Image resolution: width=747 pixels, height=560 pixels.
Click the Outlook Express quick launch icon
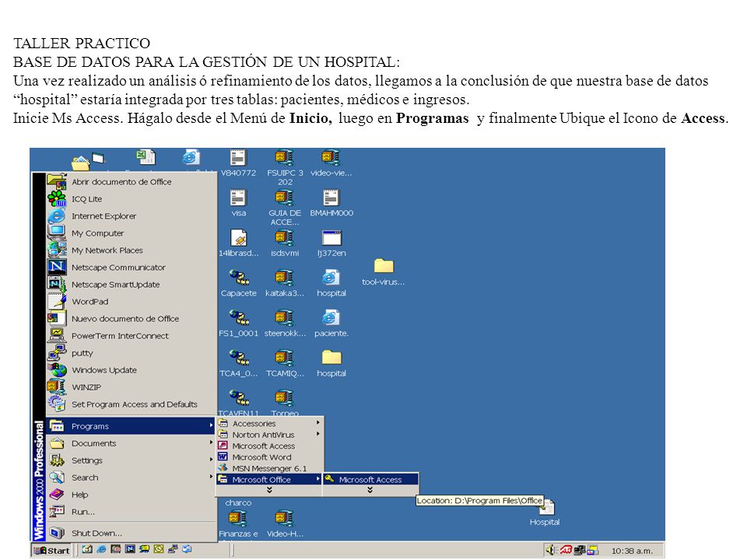click(188, 550)
